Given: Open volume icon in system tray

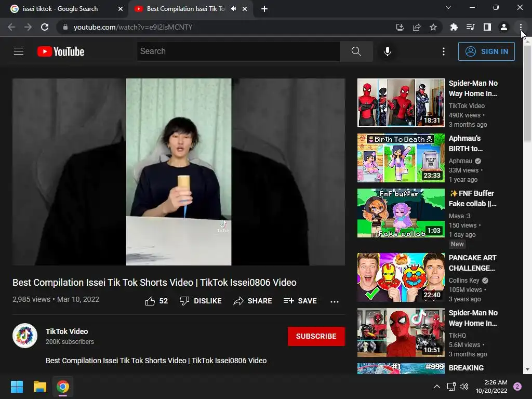Looking at the screenshot, I should click(x=463, y=387).
